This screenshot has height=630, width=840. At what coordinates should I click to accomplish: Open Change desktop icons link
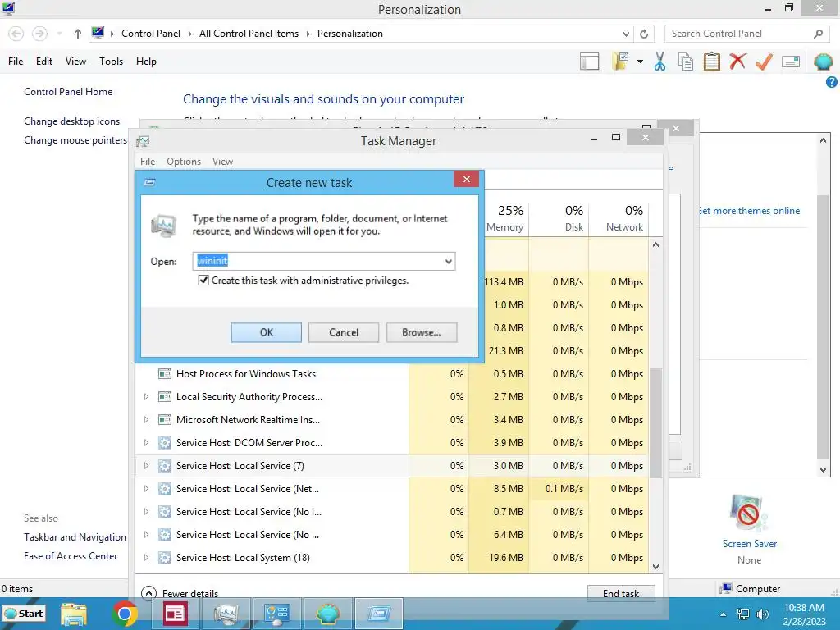coord(72,121)
